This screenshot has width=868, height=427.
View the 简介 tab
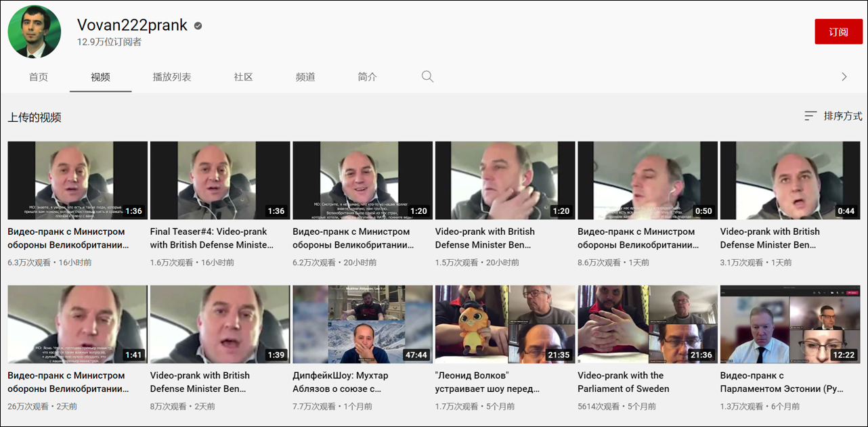pos(368,77)
